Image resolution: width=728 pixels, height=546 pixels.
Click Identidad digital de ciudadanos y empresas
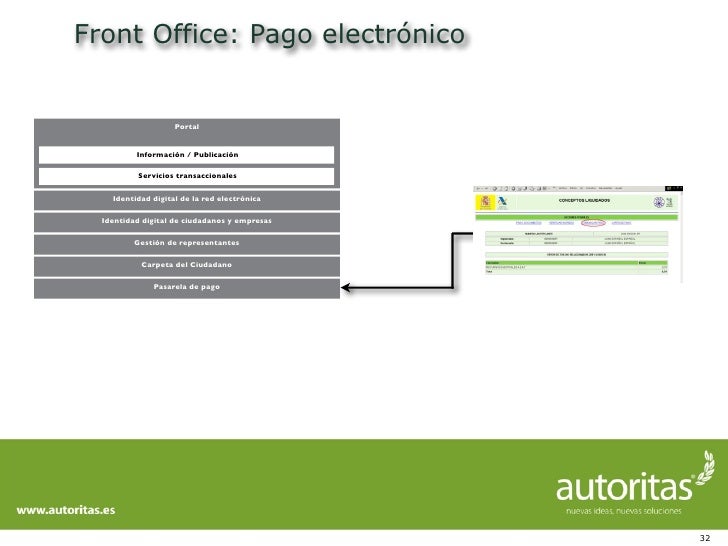point(187,222)
